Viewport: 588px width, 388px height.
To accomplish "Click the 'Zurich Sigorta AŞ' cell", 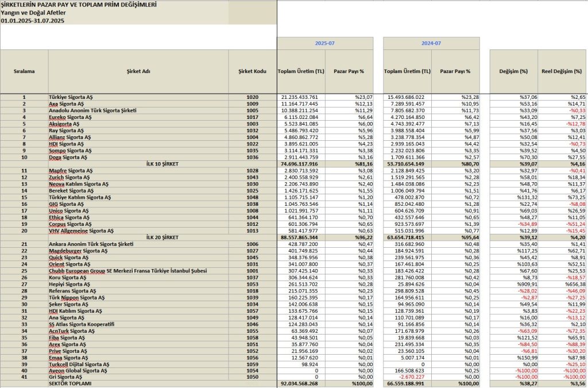I will [138, 178].
